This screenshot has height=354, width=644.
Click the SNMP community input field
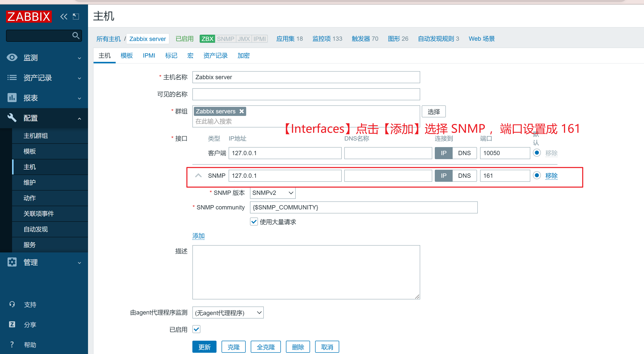click(x=364, y=207)
